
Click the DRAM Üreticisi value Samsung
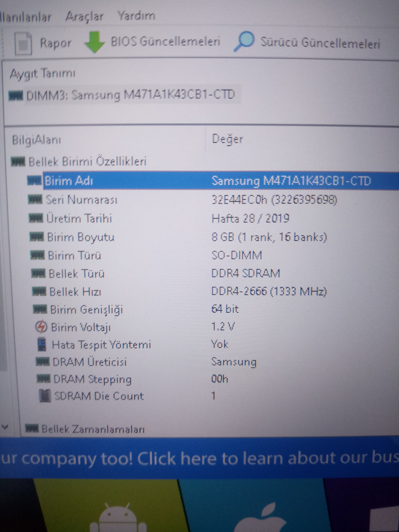tap(234, 362)
